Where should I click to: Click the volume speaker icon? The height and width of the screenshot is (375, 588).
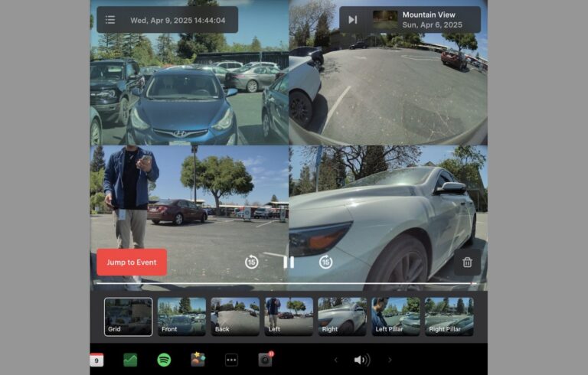pyautogui.click(x=361, y=360)
